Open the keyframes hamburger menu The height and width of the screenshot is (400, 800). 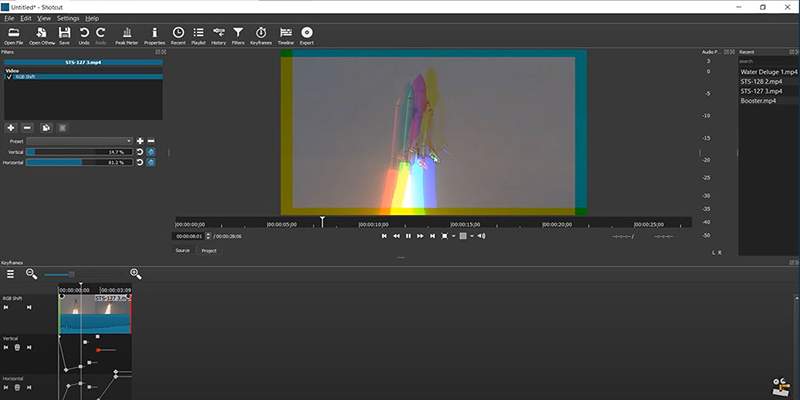pyautogui.click(x=10, y=273)
